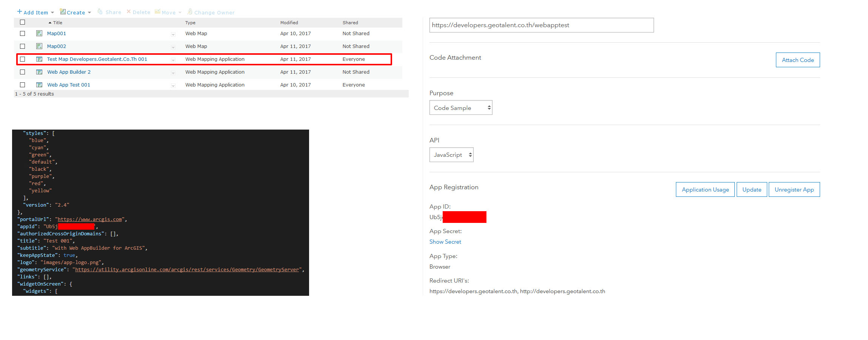Click the Unregister App button
This screenshot has width=868, height=340.
(794, 190)
